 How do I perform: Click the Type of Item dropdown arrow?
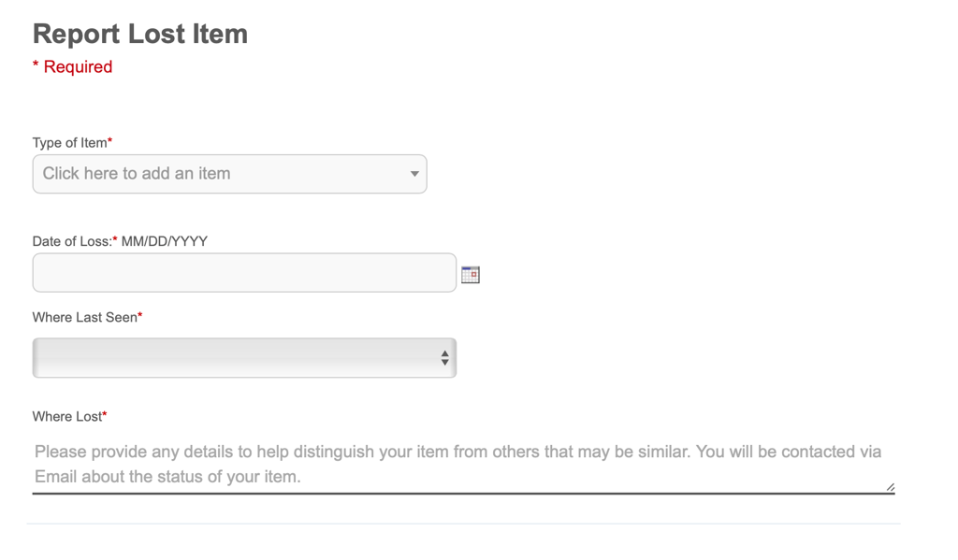(414, 174)
